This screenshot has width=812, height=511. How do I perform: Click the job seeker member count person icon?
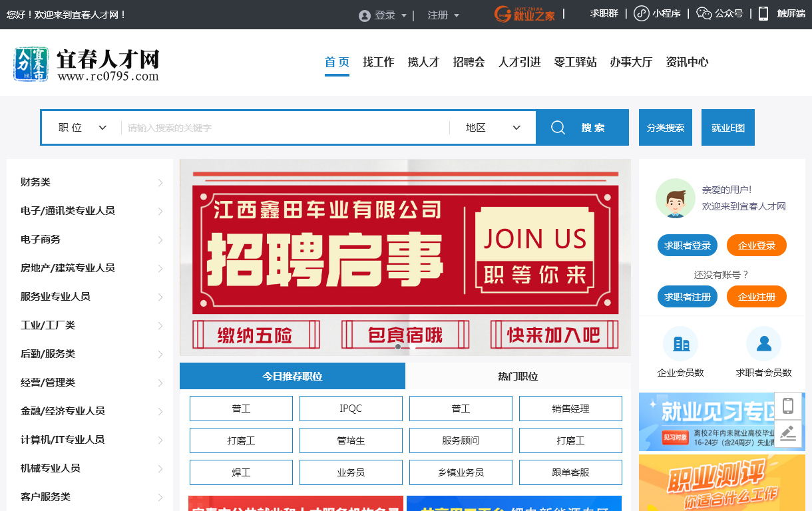(x=763, y=344)
